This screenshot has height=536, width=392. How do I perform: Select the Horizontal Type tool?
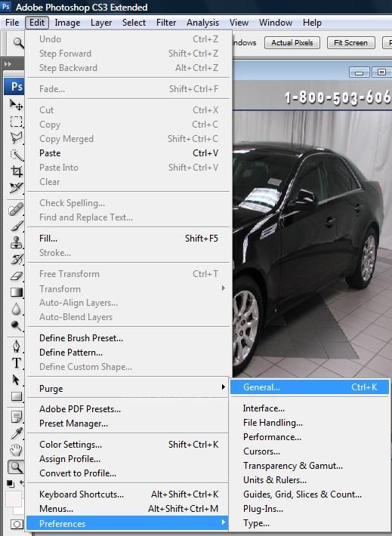16,363
